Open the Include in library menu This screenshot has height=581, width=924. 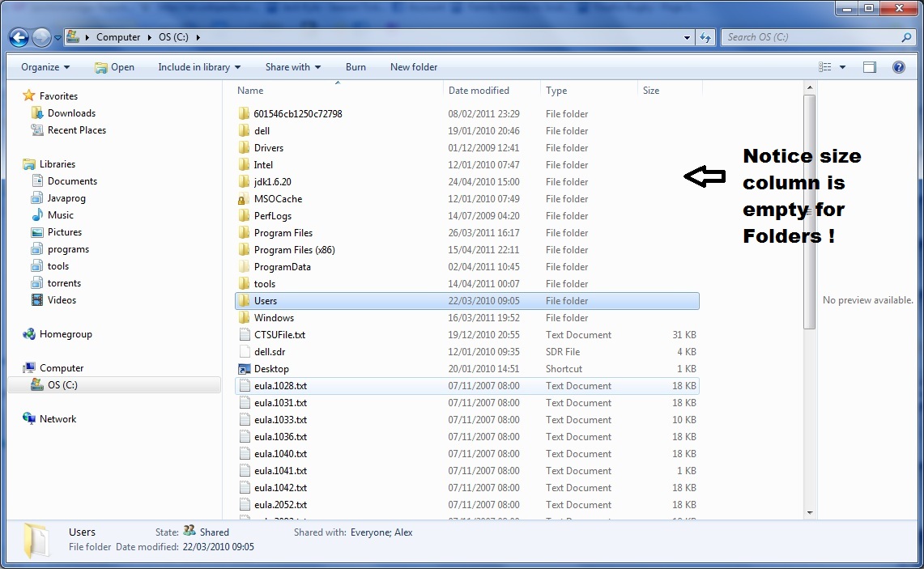198,67
